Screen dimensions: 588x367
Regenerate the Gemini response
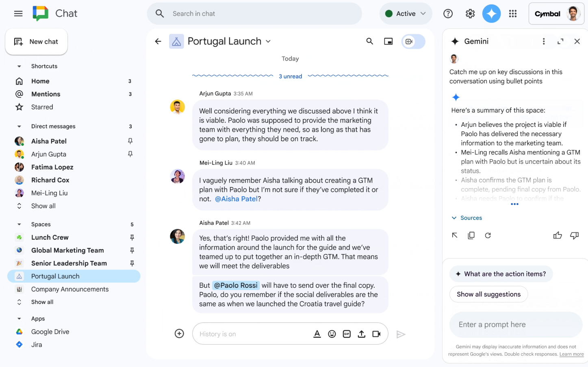(x=488, y=235)
